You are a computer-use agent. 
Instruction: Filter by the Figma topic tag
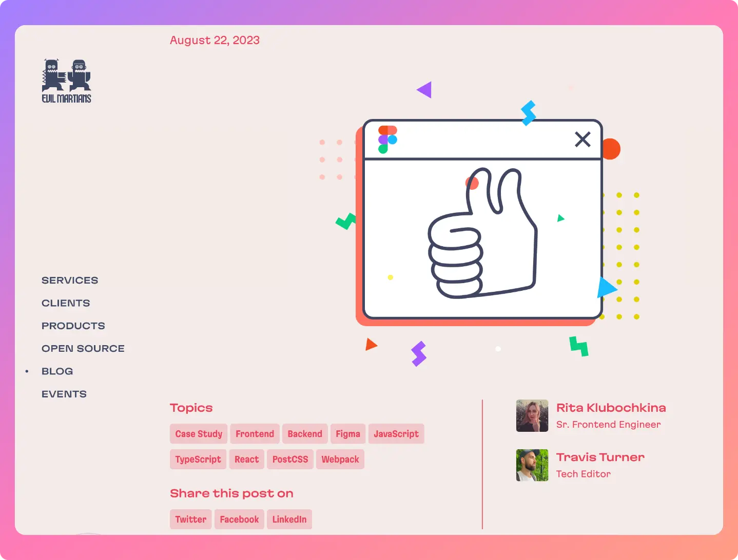348,434
